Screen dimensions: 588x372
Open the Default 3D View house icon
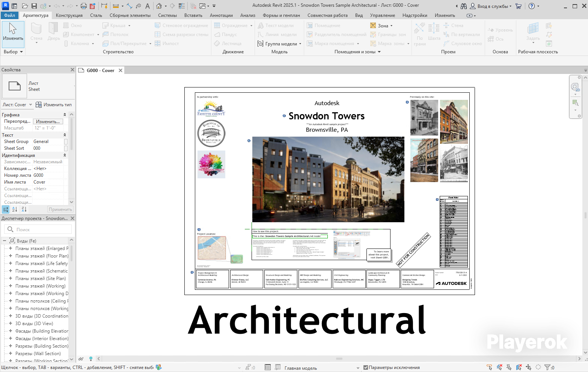pyautogui.click(x=159, y=6)
